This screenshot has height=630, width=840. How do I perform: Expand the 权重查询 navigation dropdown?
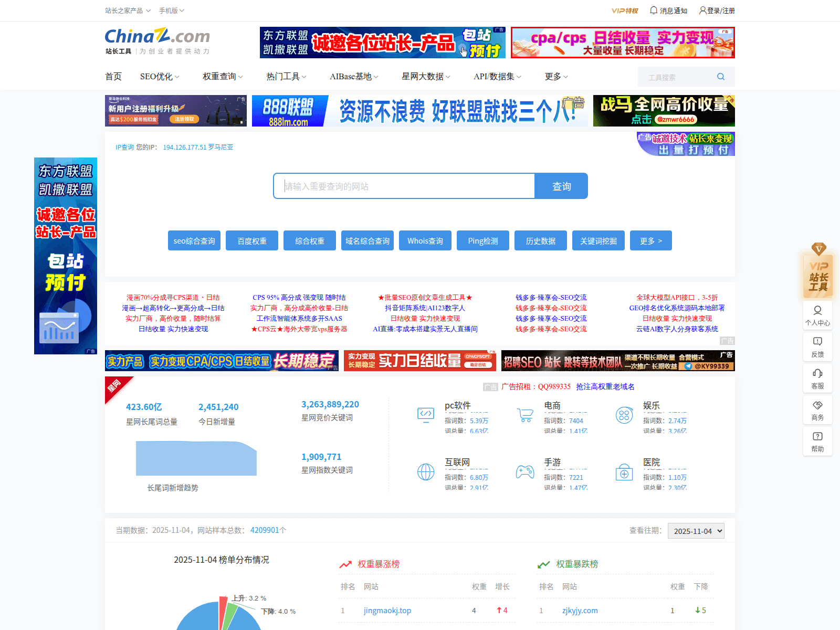point(223,77)
